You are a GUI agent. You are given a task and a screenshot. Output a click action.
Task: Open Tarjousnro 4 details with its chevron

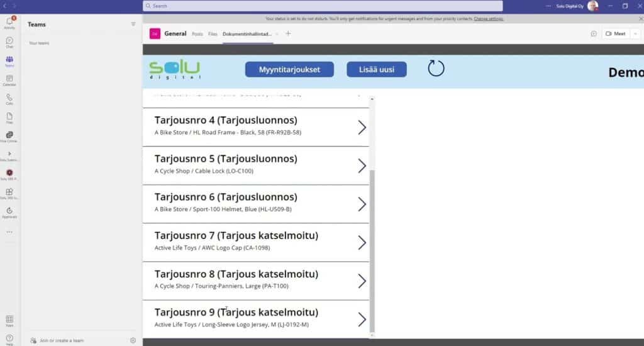[x=362, y=127]
